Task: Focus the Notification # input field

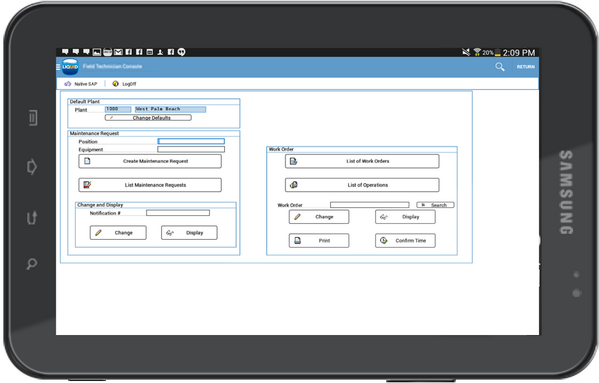Action: 178,213
